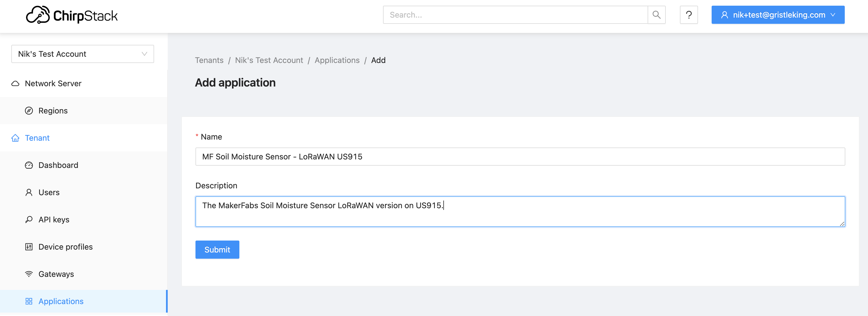Image resolution: width=868 pixels, height=316 pixels.
Task: Click the search magnifier icon button
Action: (x=656, y=15)
